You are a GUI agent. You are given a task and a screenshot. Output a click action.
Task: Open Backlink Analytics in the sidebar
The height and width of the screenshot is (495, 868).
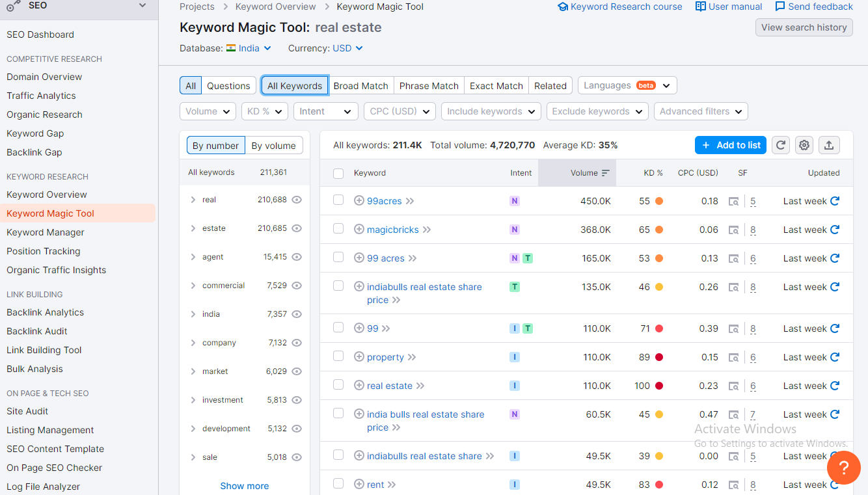click(x=45, y=312)
